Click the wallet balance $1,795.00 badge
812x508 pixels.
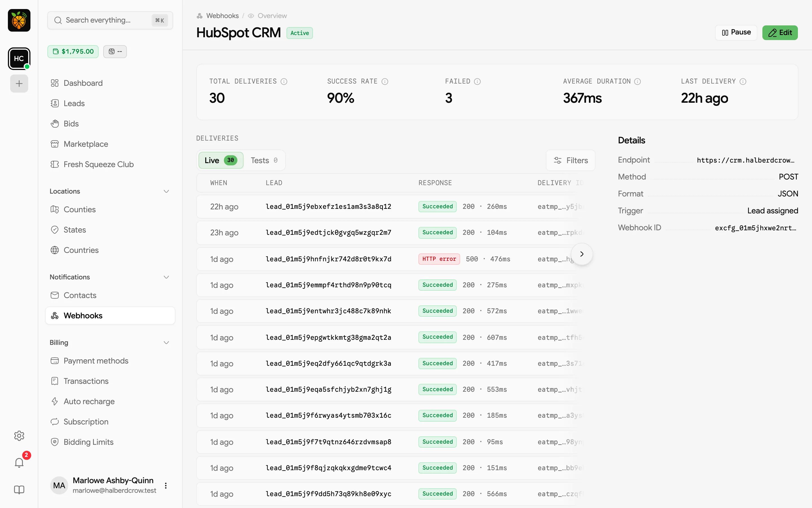click(73, 51)
